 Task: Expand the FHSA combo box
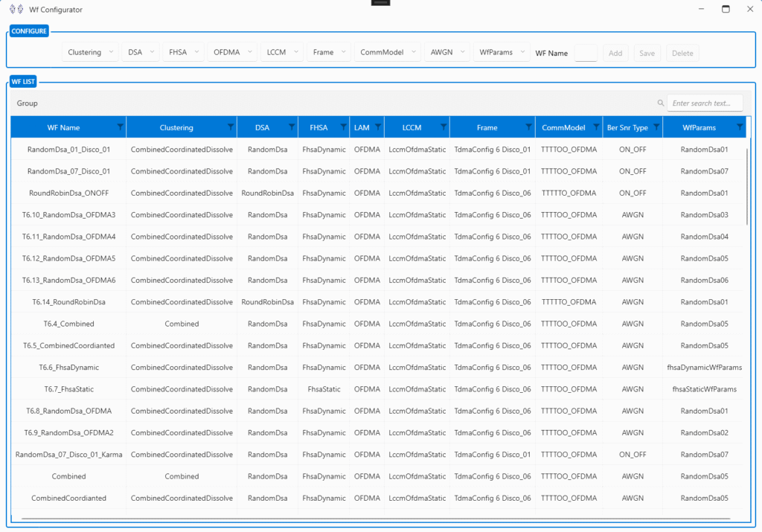pos(183,52)
